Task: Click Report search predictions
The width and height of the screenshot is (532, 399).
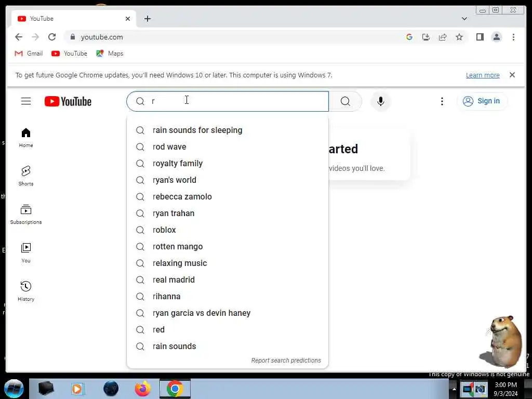Action: (286, 361)
